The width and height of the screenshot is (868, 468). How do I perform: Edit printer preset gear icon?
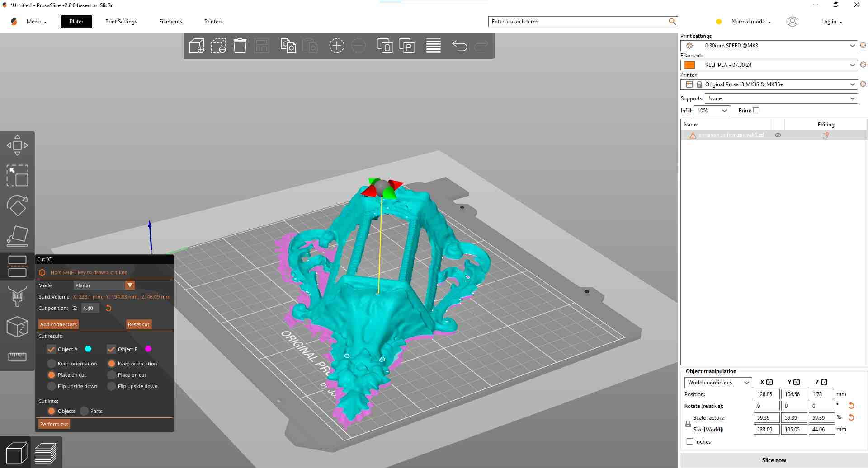click(x=863, y=84)
